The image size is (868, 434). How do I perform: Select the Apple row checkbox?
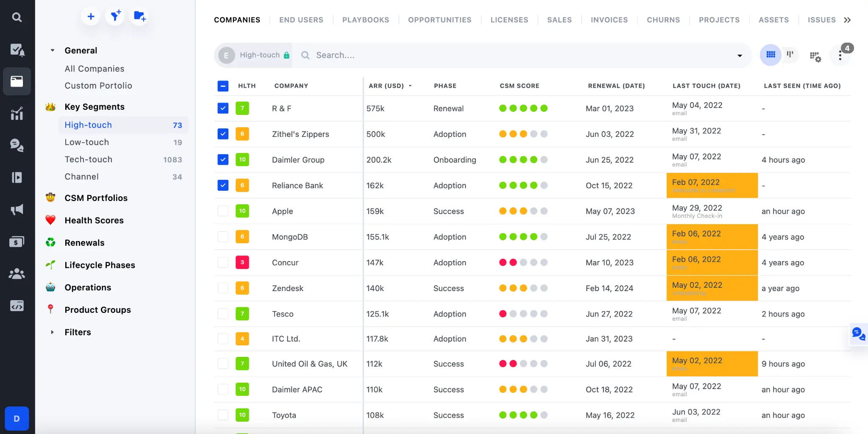[x=223, y=211]
